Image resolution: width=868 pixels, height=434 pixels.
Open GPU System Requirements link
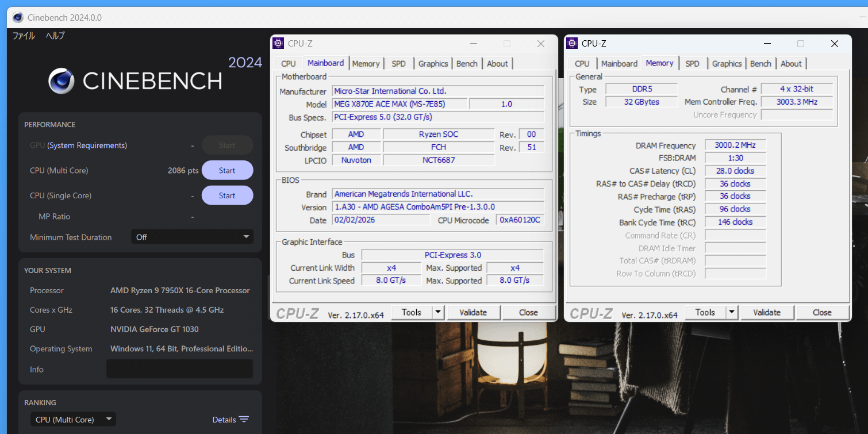pyautogui.click(x=87, y=145)
